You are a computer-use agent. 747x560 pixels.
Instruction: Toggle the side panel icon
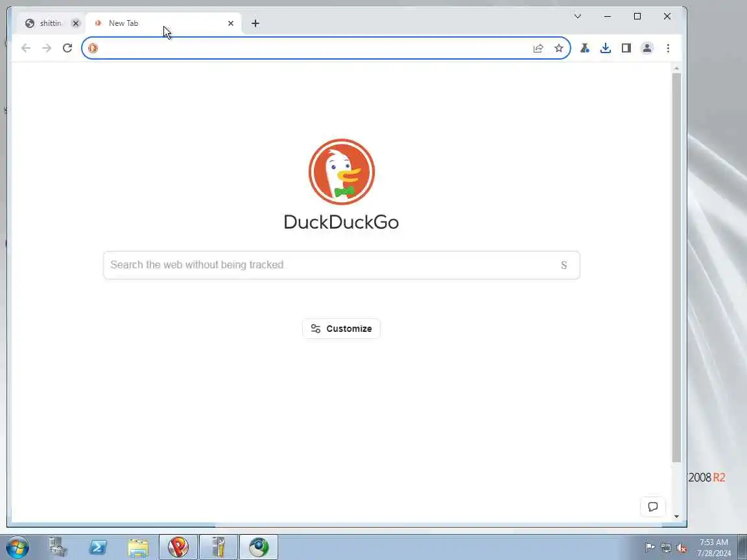pos(626,48)
